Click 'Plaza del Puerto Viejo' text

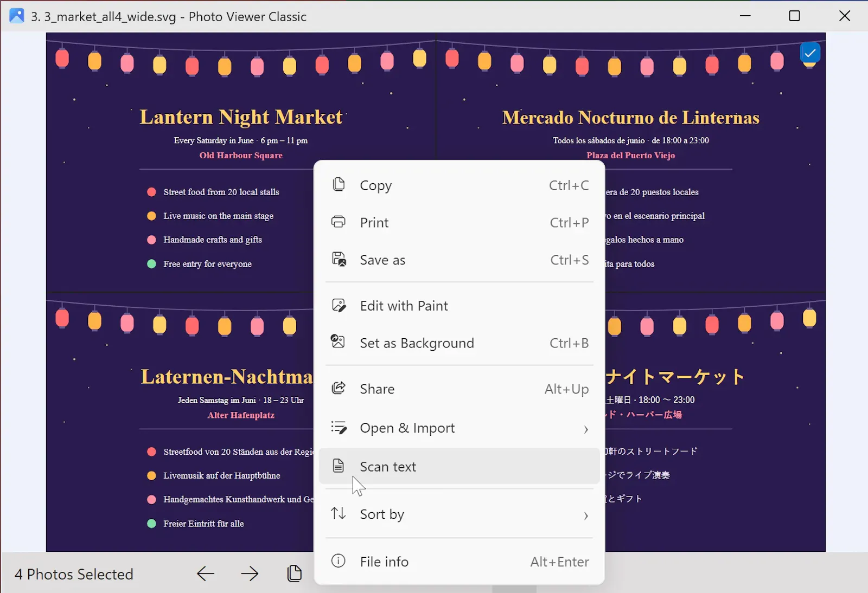click(x=630, y=156)
